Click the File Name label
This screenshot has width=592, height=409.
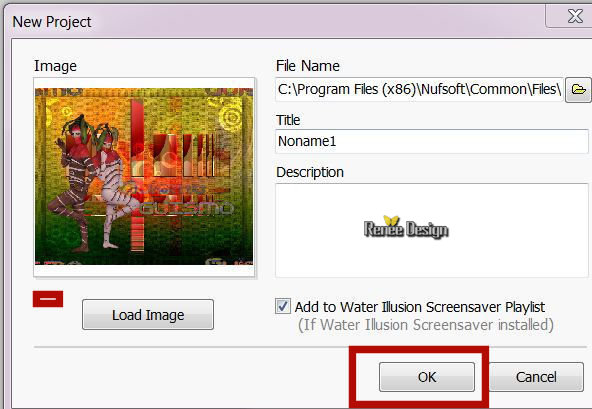tap(308, 66)
